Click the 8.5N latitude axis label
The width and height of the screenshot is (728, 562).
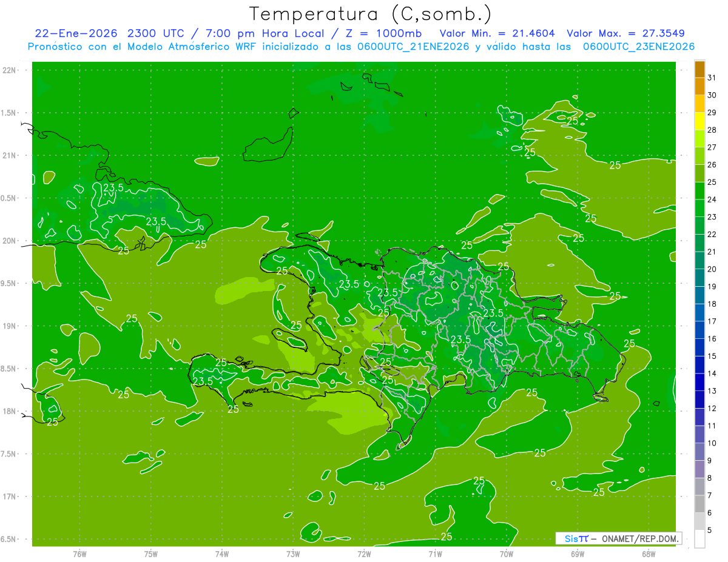pos(10,369)
